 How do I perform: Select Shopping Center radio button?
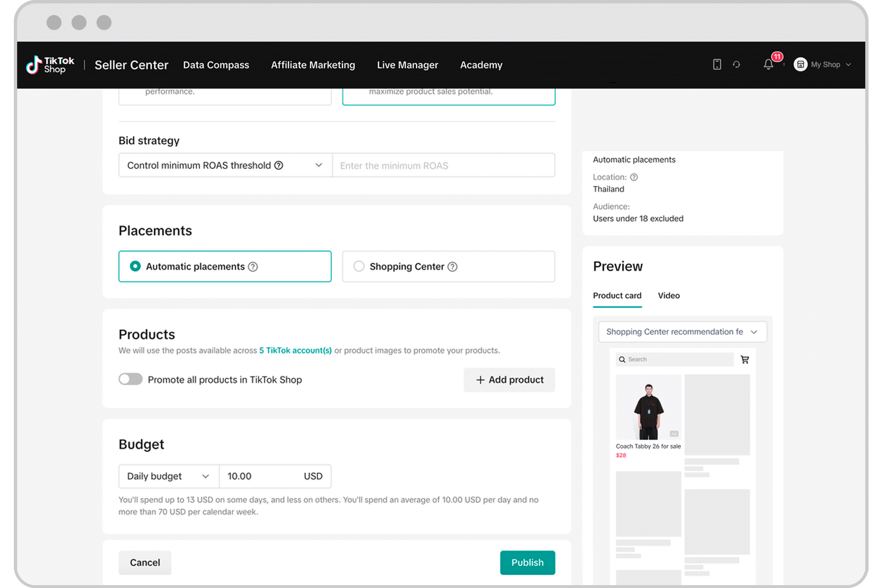(x=360, y=266)
